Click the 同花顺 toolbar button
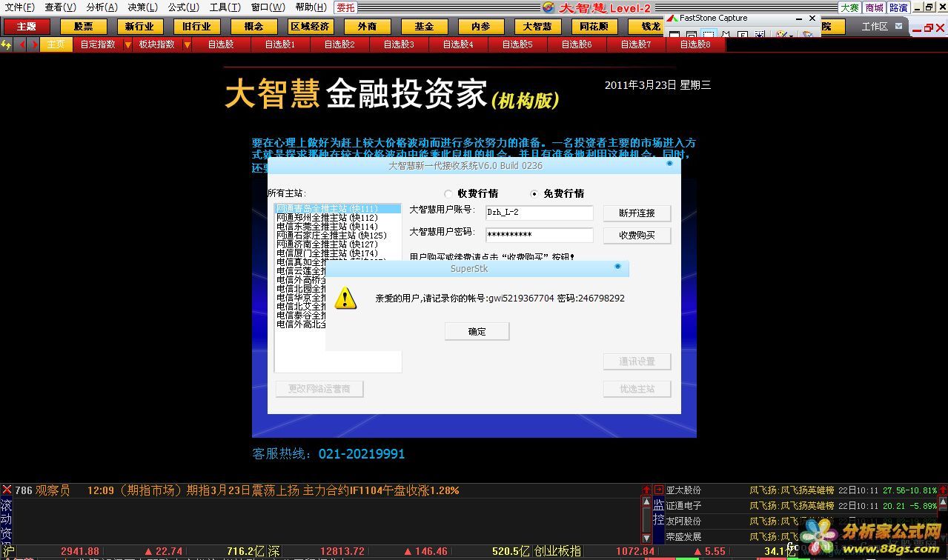The width and height of the screenshot is (948, 560). click(x=594, y=26)
